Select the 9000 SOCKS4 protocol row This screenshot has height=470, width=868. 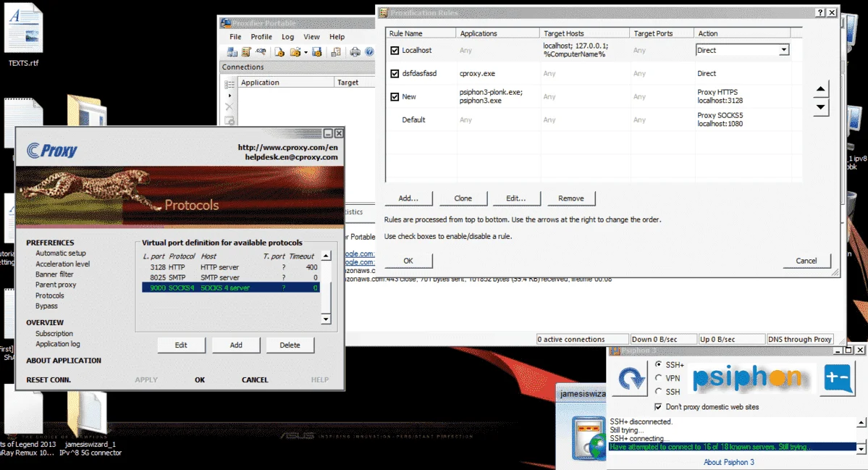click(231, 288)
